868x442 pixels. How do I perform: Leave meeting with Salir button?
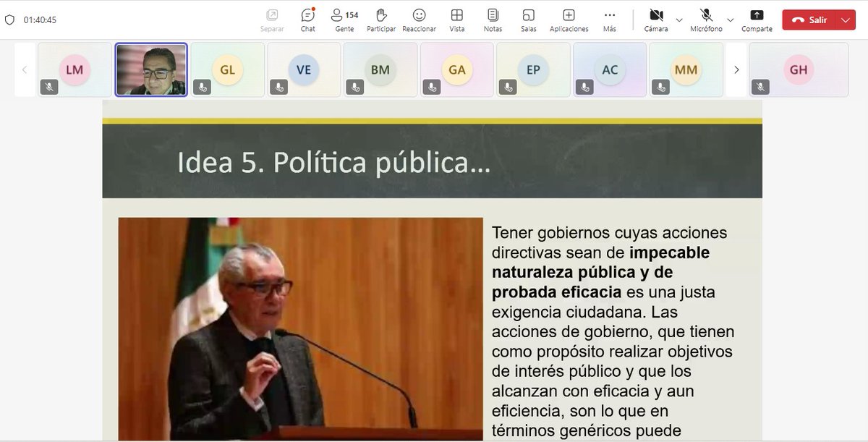point(809,20)
